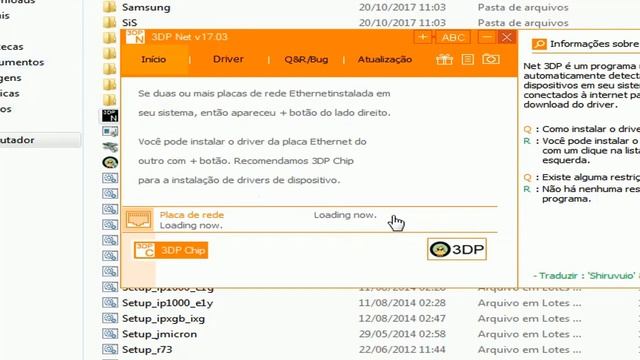Click Pasta de arquivos type for Samsung
The width and height of the screenshot is (640, 360).
coord(523,7)
